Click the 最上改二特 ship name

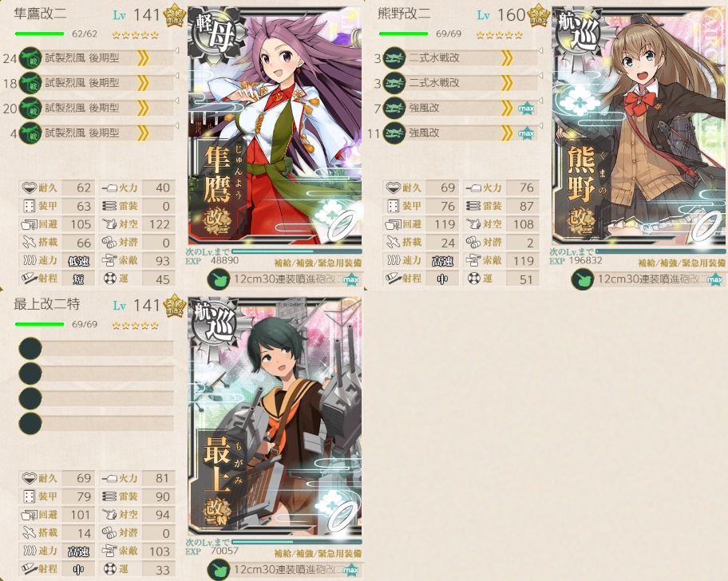(x=47, y=304)
